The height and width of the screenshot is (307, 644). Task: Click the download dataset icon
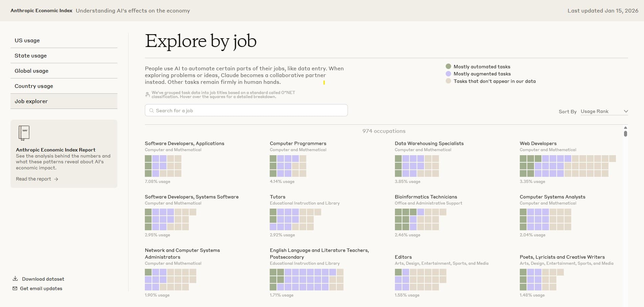pos(15,279)
